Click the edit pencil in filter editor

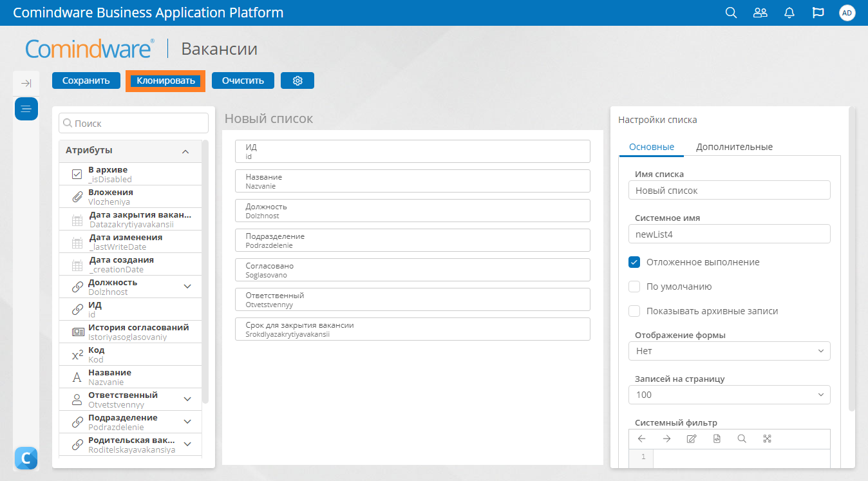pos(692,439)
